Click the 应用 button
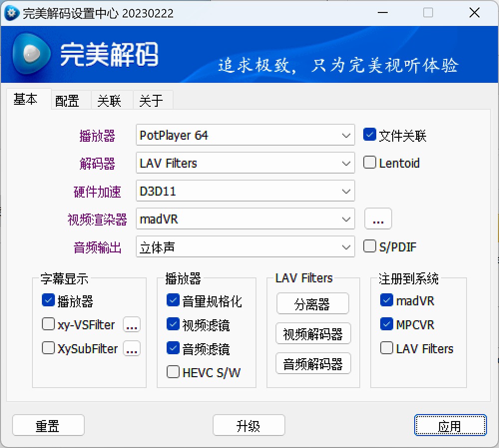Image resolution: width=499 pixels, height=448 pixels. [x=450, y=426]
